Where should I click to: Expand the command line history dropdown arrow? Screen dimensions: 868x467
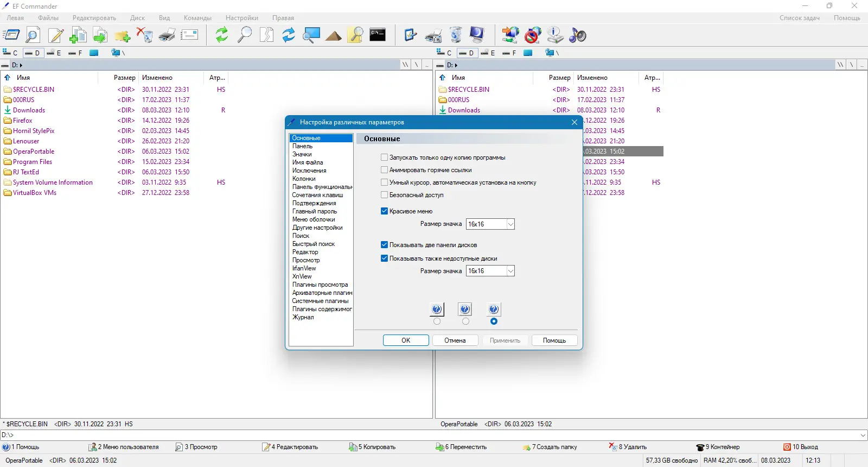pos(863,435)
